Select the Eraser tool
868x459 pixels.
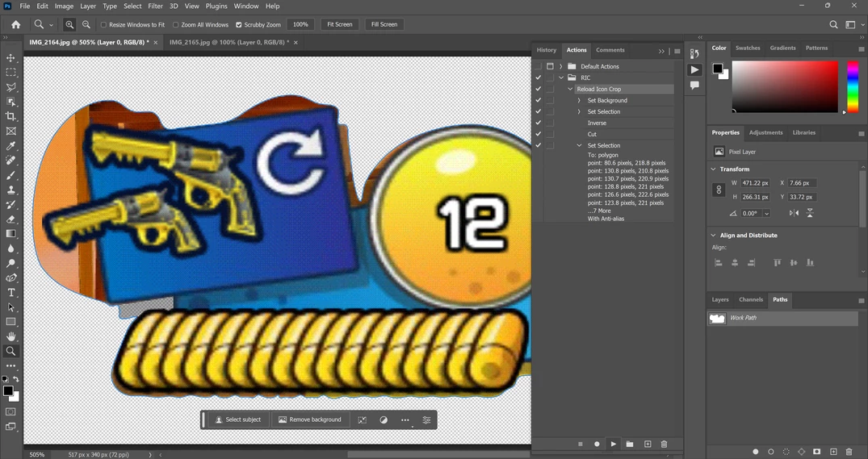click(10, 219)
